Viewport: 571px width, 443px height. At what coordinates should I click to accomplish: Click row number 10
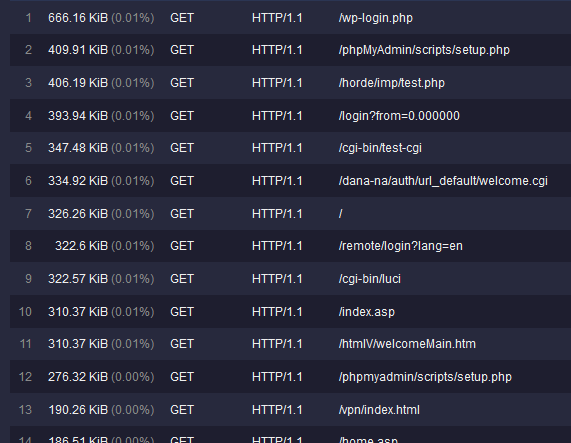pyautogui.click(x=25, y=312)
